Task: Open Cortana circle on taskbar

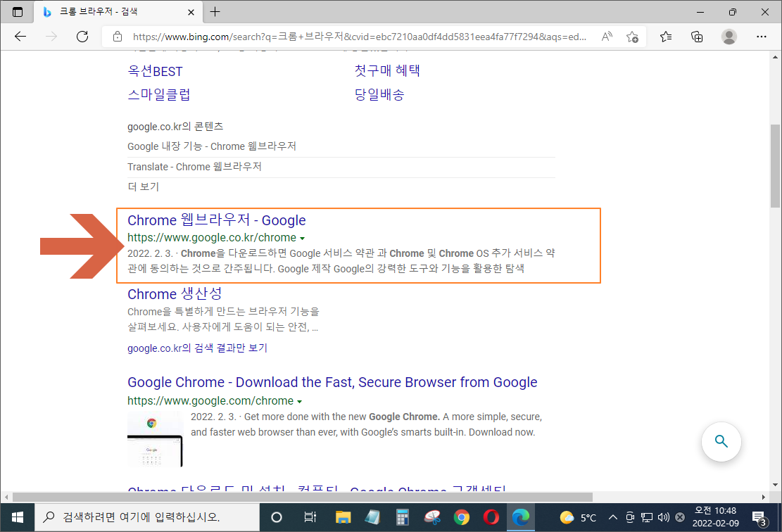Action: click(277, 517)
